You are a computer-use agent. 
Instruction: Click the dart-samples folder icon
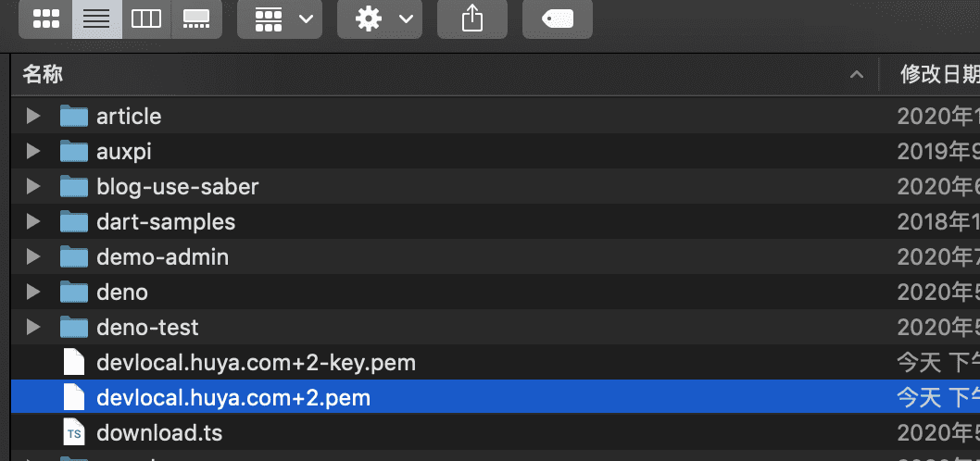click(x=74, y=222)
